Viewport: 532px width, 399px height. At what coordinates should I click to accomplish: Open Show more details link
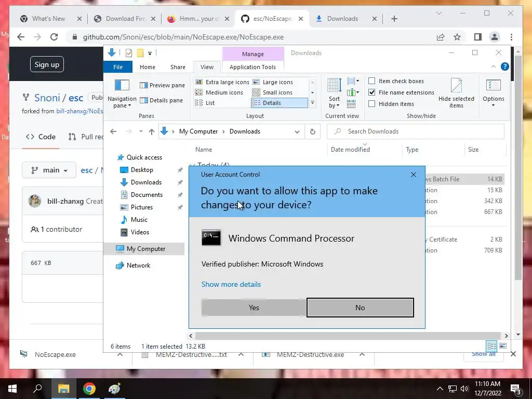point(231,284)
